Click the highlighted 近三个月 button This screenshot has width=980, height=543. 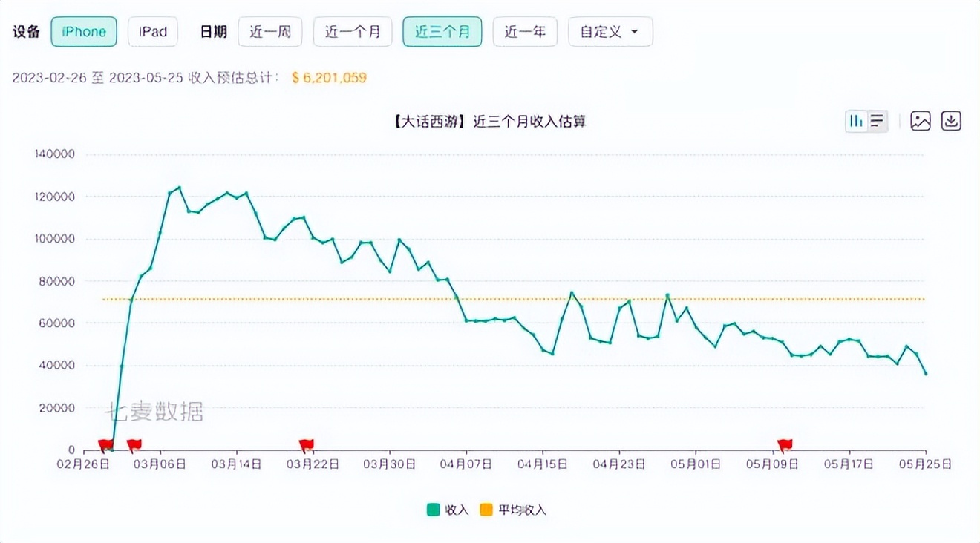click(442, 31)
